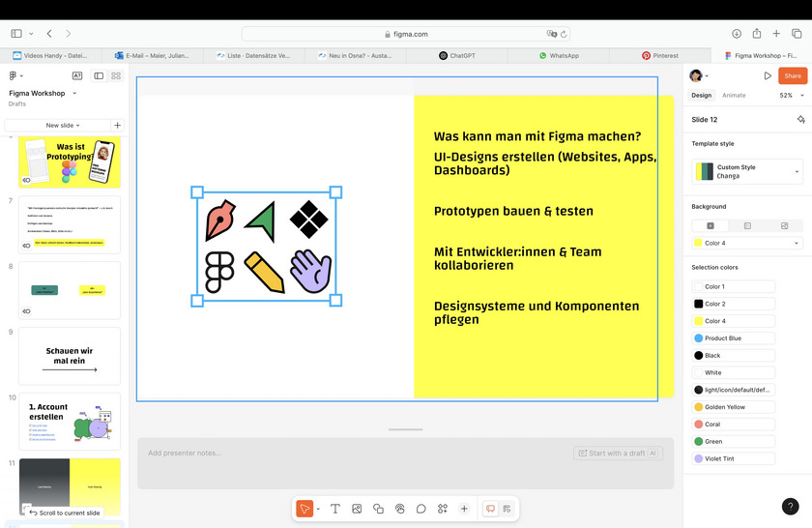Select slide 11 thumbnail
Image resolution: width=812 pixels, height=528 pixels.
pyautogui.click(x=70, y=486)
